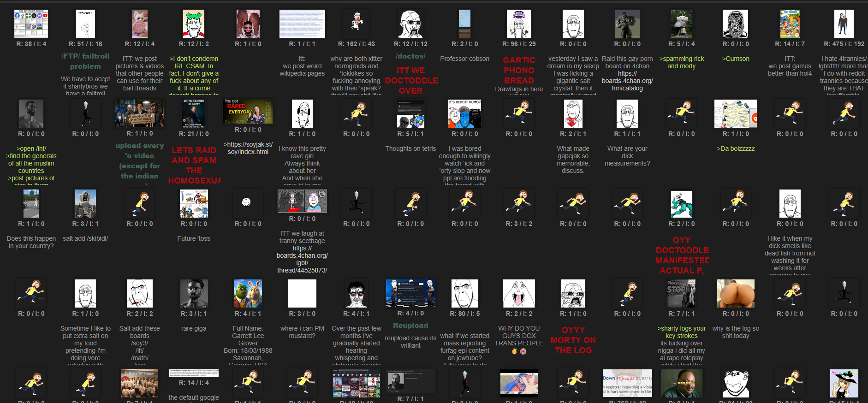The width and height of the screenshot is (868, 403).
Task: Open the weird wikipedia pages thread thumbnail
Action: (x=302, y=24)
